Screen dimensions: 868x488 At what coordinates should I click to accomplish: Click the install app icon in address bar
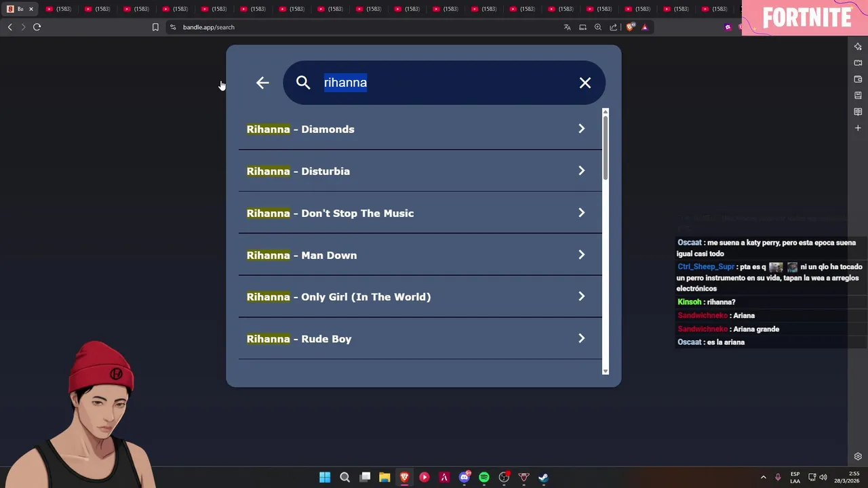(583, 27)
